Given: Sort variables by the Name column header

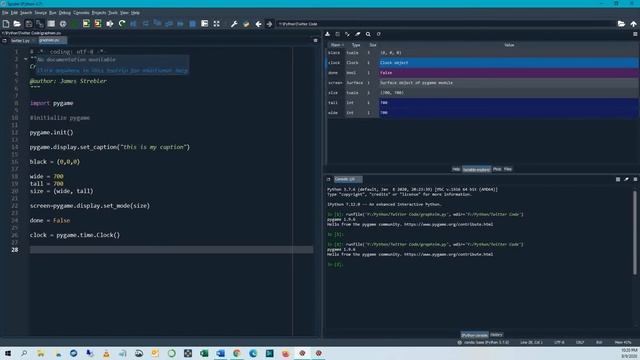Looking at the screenshot, I should coord(337,45).
